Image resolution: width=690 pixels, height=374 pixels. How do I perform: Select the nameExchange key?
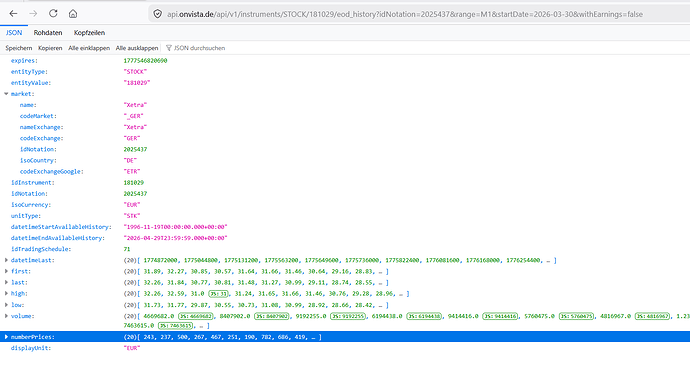[41, 127]
